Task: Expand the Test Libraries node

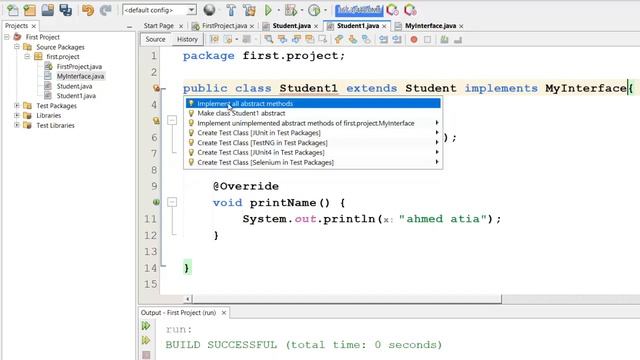Action: 17,125
